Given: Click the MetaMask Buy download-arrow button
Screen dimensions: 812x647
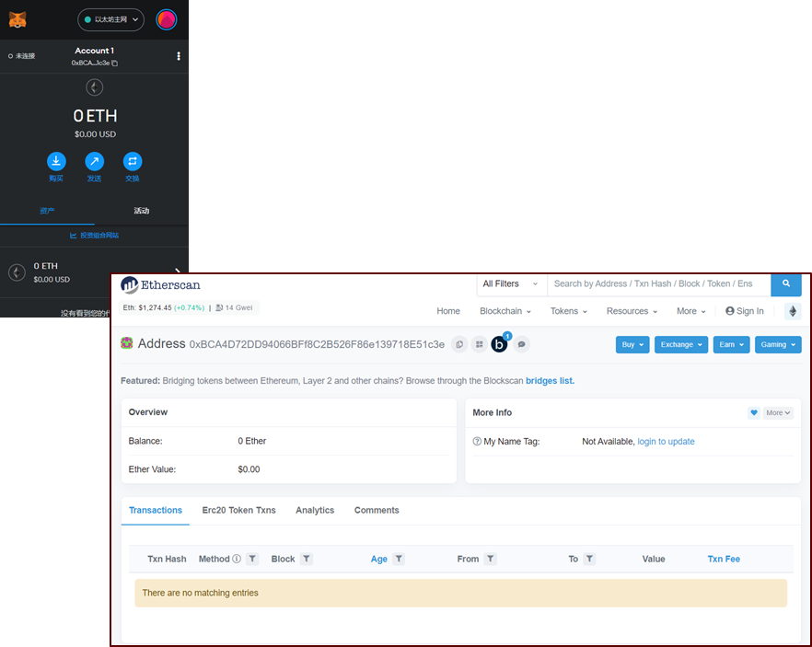Looking at the screenshot, I should pyautogui.click(x=56, y=161).
